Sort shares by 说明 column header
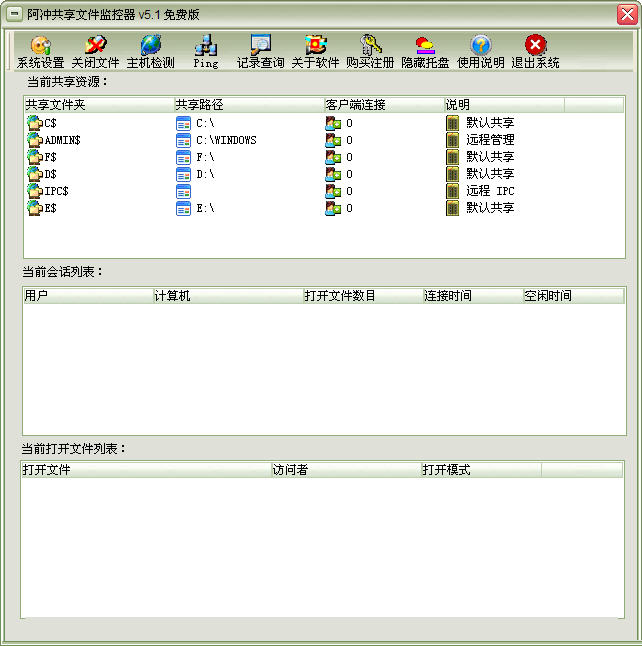This screenshot has width=642, height=646. [504, 105]
